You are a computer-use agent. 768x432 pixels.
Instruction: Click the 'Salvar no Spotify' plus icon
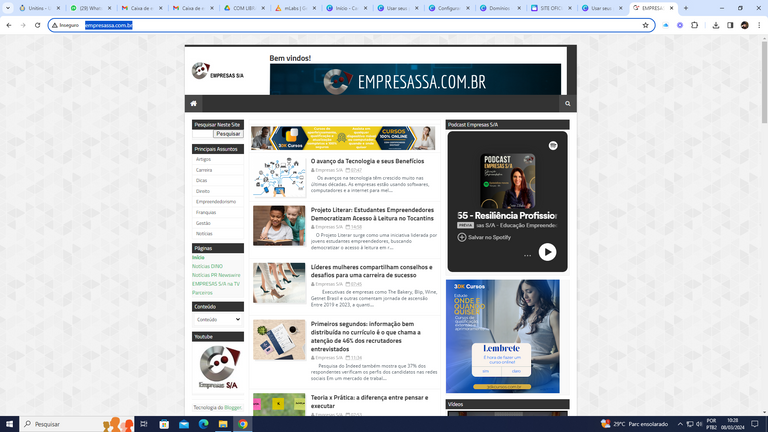pyautogui.click(x=462, y=237)
